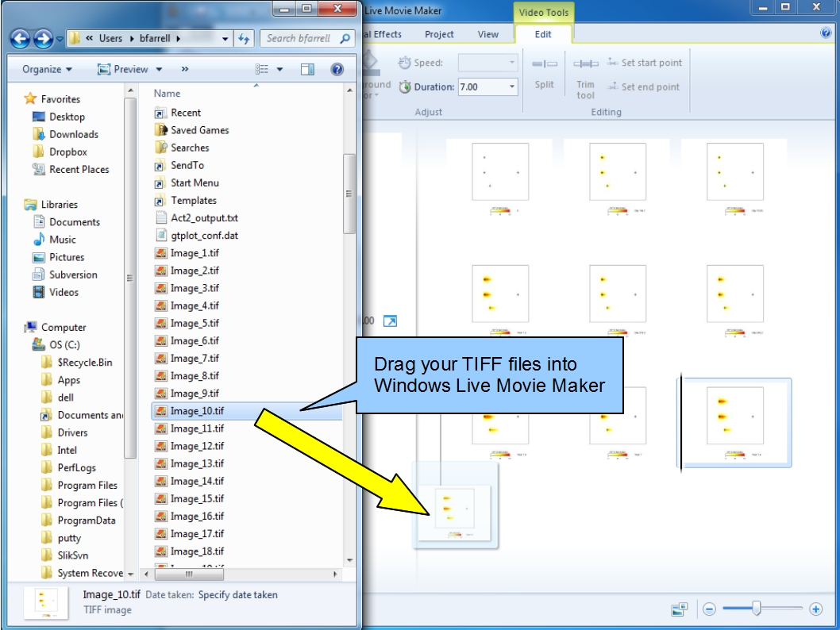Switch to the View tab in Movie Maker
Image resolution: width=840 pixels, height=630 pixels.
coord(488,34)
